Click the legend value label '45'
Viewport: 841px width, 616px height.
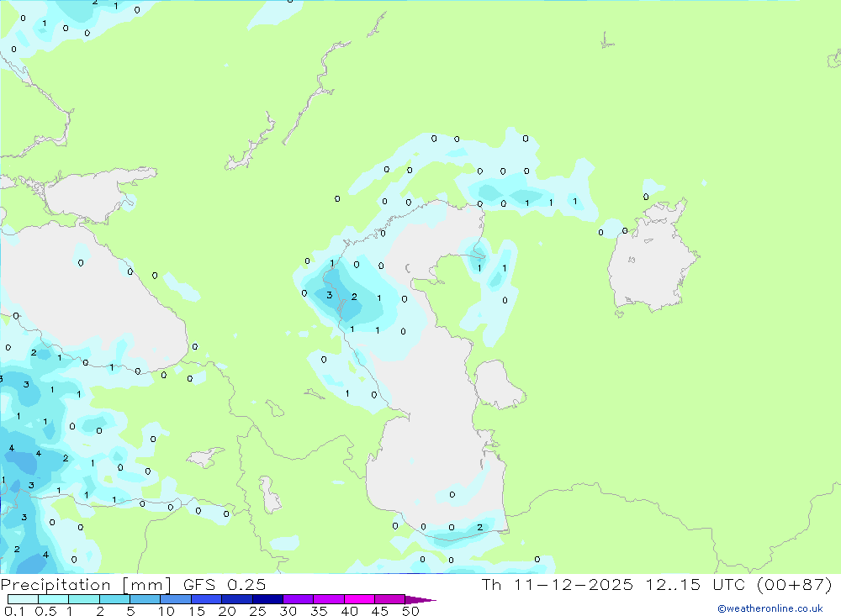point(380,611)
